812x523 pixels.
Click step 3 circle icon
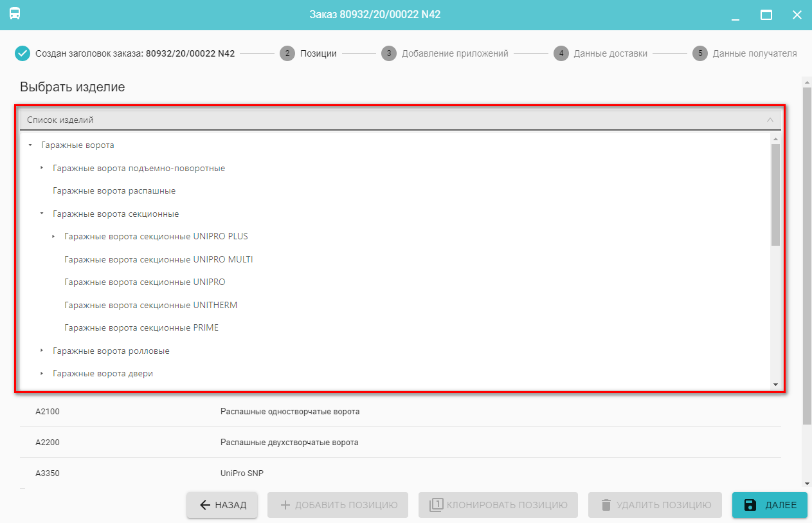coord(388,53)
